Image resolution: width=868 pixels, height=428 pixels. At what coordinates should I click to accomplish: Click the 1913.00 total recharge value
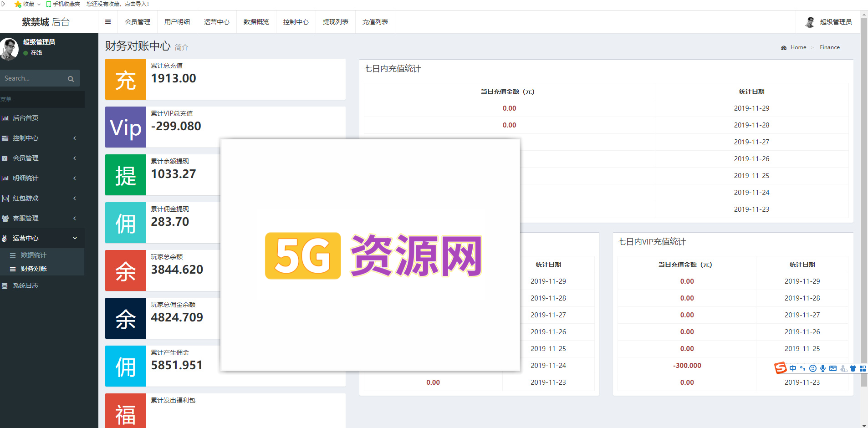[174, 78]
